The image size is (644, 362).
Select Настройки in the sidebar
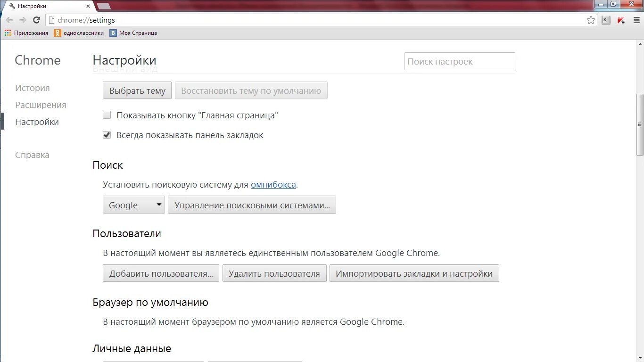[x=37, y=122]
